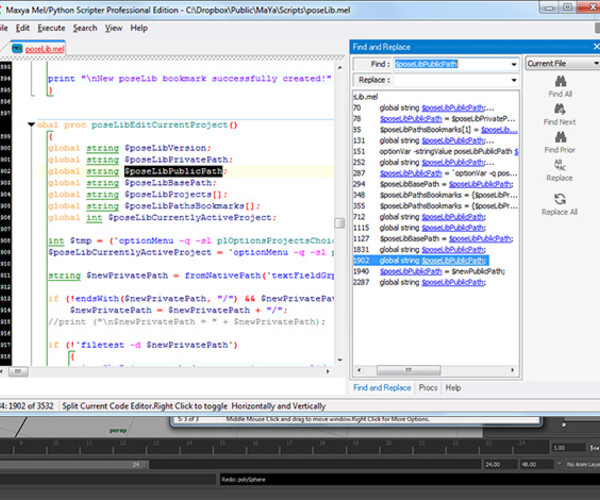600x500 pixels.
Task: Click the Replace icon
Action: point(561,167)
